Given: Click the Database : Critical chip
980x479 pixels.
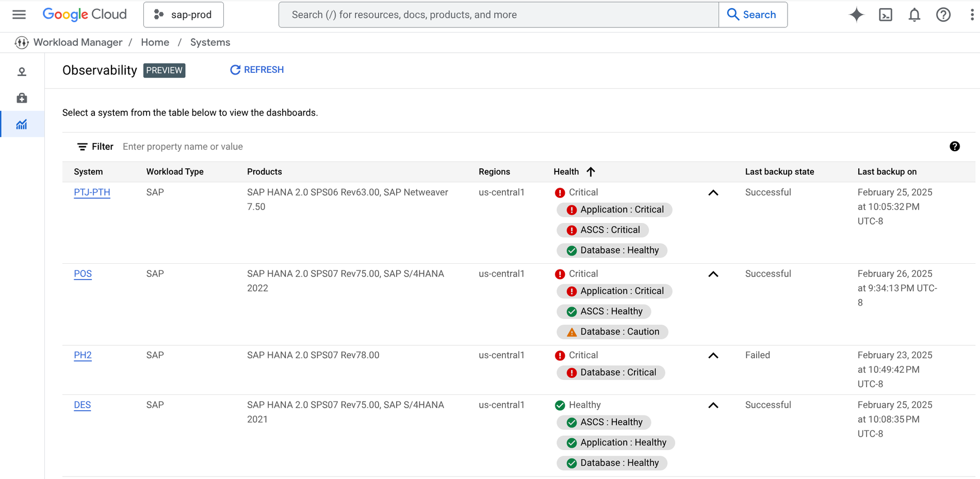Looking at the screenshot, I should pos(611,373).
